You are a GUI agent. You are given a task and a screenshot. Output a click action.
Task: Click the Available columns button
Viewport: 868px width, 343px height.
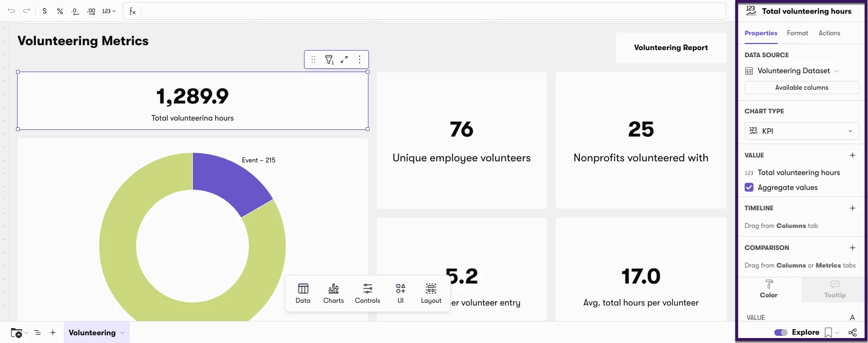point(801,88)
